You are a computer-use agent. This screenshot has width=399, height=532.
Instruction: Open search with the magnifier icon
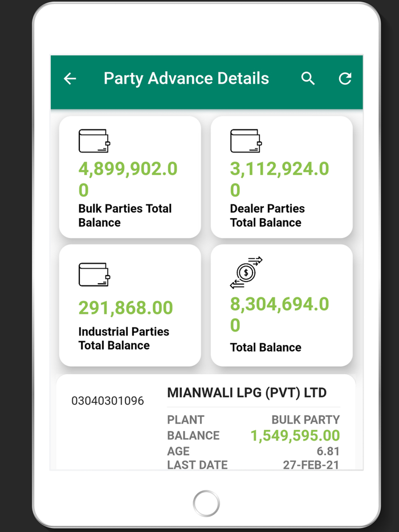coord(308,79)
